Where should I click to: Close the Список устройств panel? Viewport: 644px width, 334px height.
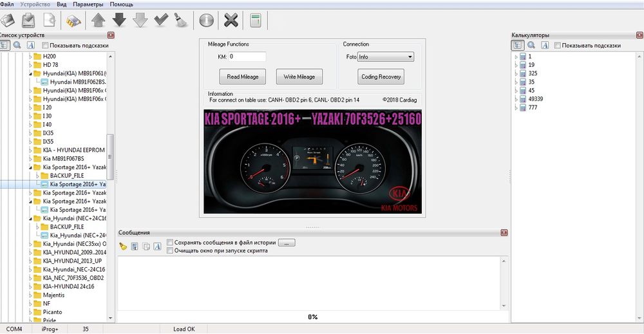tap(111, 35)
